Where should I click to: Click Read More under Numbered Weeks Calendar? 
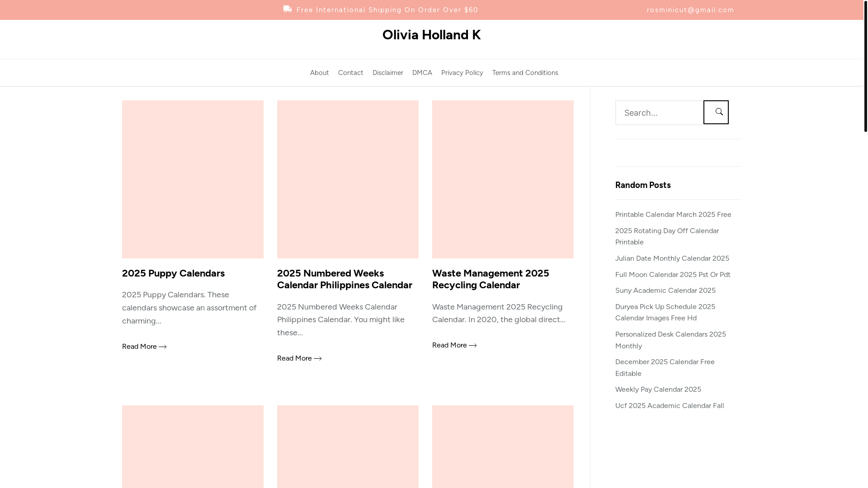(299, 358)
